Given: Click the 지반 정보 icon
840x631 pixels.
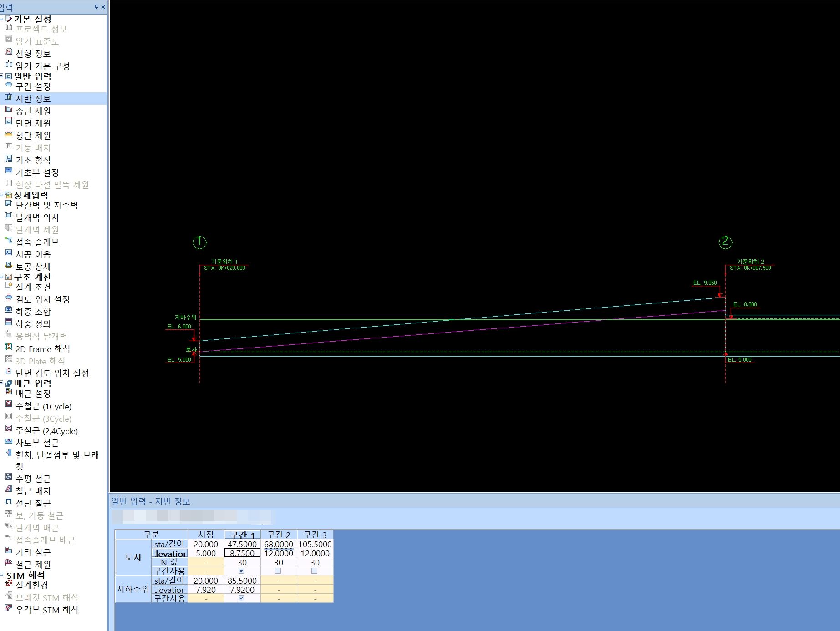Looking at the screenshot, I should point(9,97).
